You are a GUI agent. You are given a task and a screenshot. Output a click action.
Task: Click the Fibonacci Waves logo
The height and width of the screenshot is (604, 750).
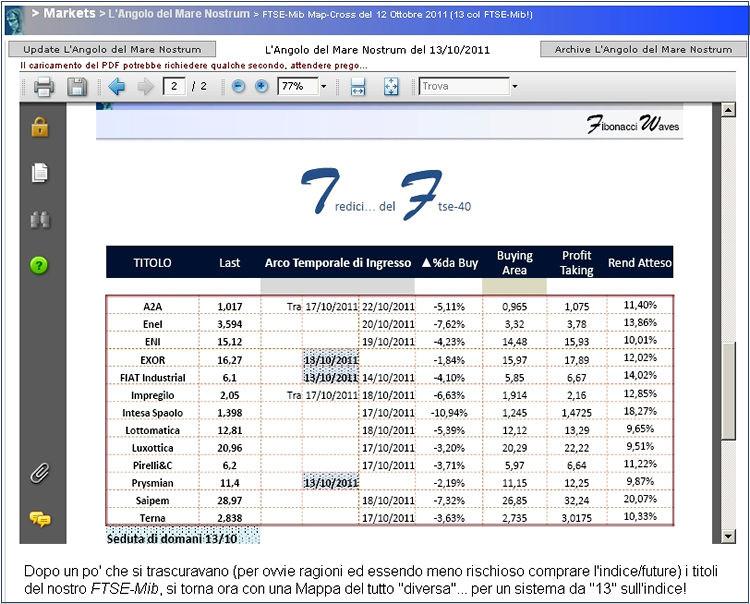click(x=633, y=124)
